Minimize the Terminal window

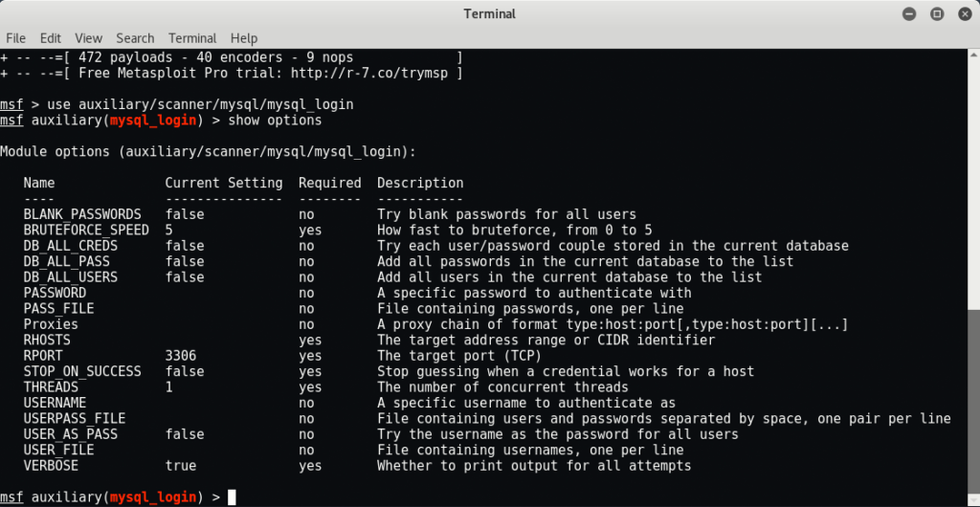coord(910,14)
